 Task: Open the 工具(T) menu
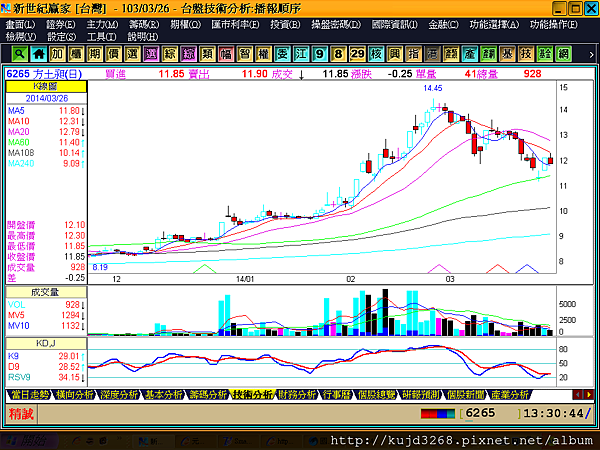coord(101,37)
